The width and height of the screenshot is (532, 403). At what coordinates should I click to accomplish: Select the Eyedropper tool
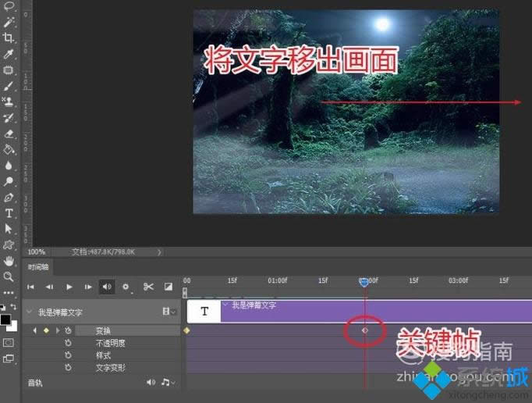(9, 54)
